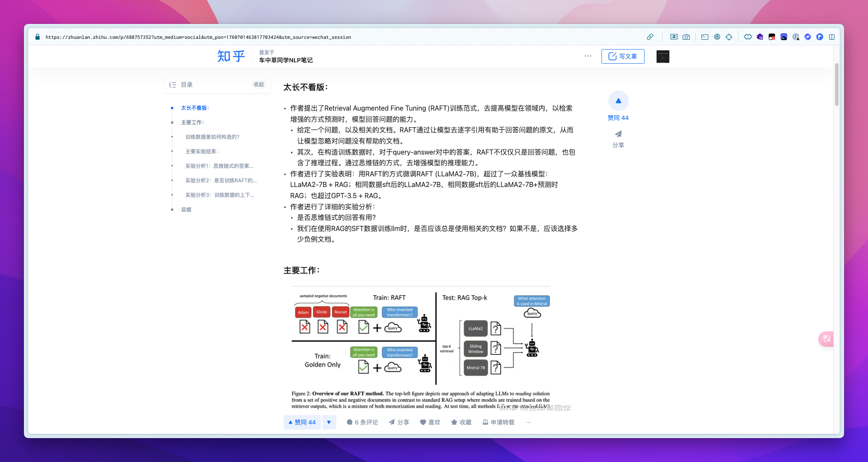Image resolution: width=868 pixels, height=462 pixels.
Task: Toggle the 喜欢 heart button
Action: click(x=430, y=422)
